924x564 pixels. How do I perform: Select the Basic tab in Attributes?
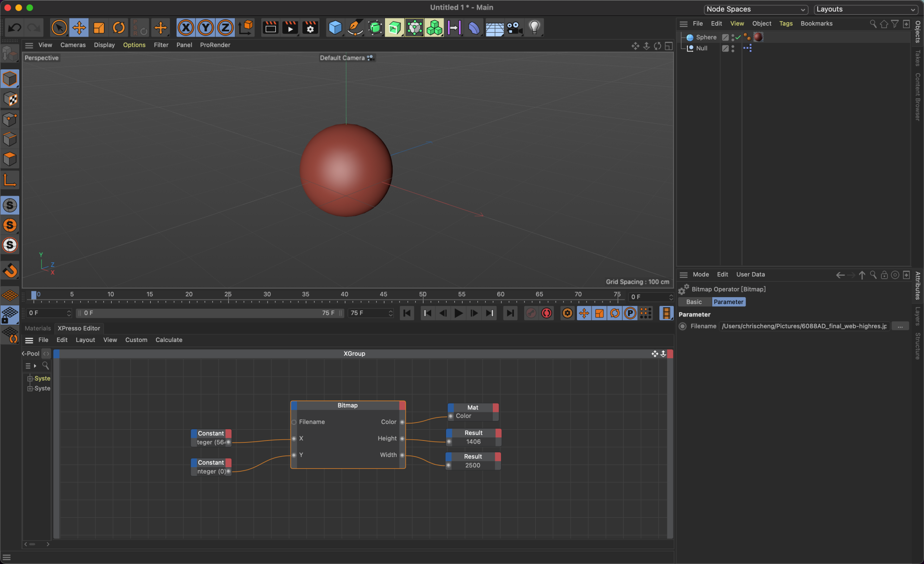tap(694, 302)
